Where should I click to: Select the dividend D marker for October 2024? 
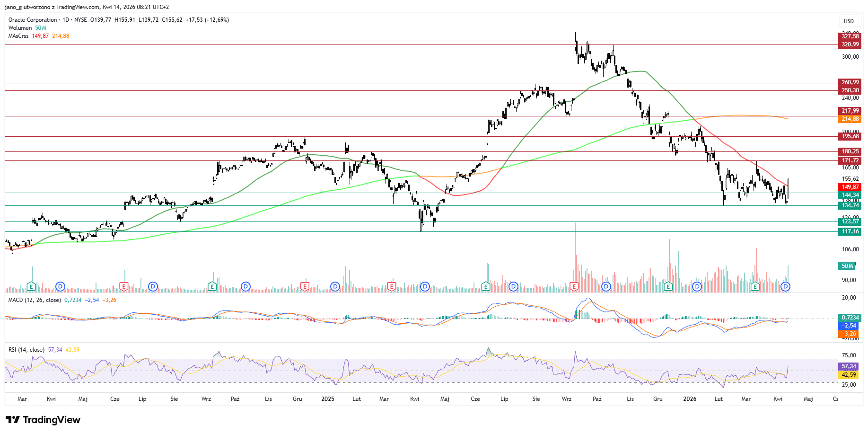coord(245,286)
